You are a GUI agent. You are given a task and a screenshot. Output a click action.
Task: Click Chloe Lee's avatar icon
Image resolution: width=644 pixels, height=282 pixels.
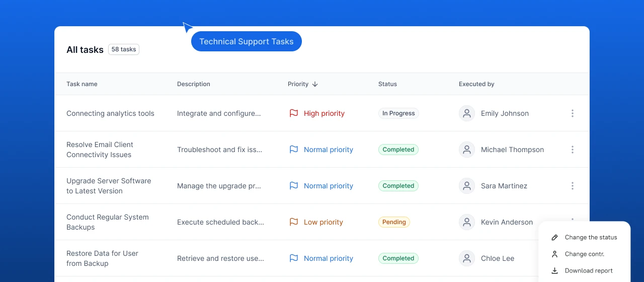coord(467,258)
